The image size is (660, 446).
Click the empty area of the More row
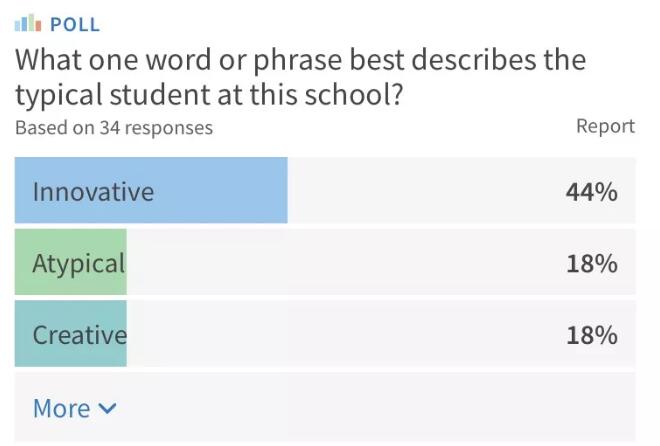380,408
